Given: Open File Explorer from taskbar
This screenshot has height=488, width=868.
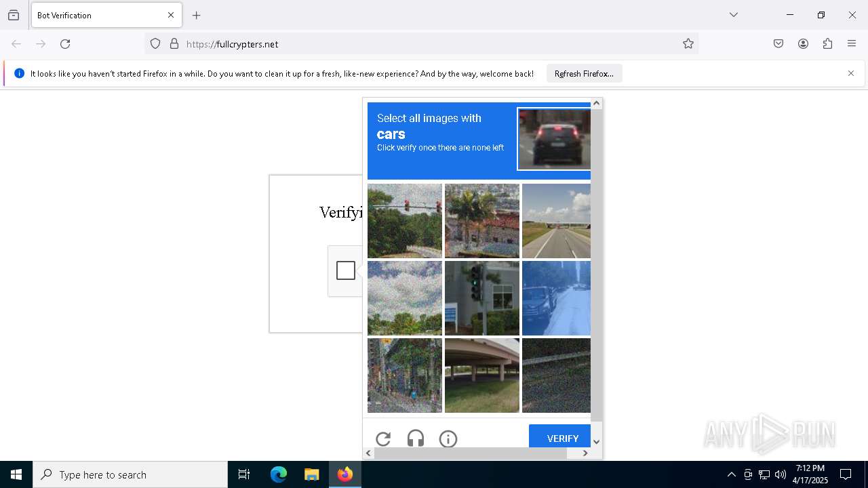Looking at the screenshot, I should pyautogui.click(x=311, y=474).
